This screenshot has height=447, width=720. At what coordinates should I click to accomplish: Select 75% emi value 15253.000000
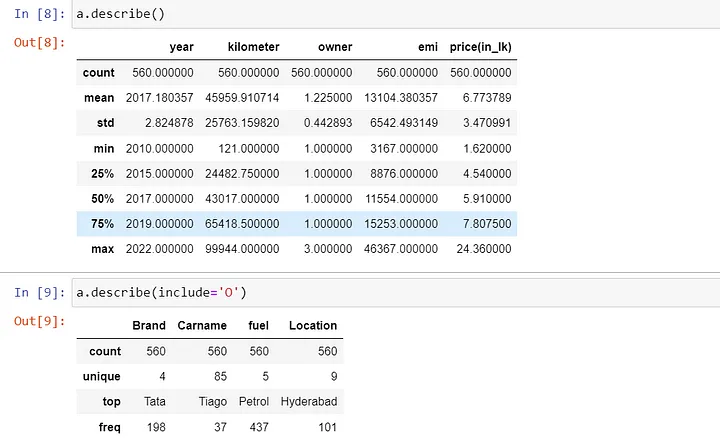[x=401, y=224]
